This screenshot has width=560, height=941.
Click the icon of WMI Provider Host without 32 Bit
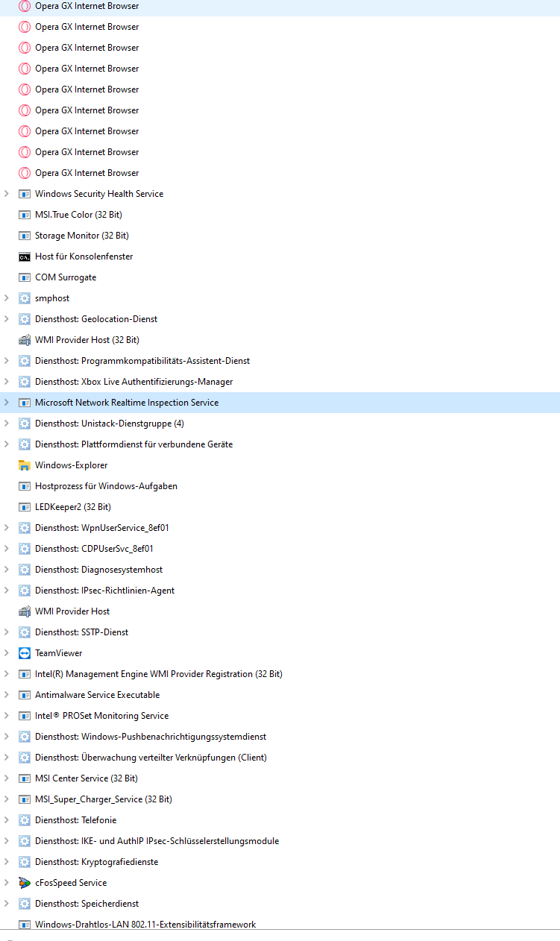pos(25,611)
